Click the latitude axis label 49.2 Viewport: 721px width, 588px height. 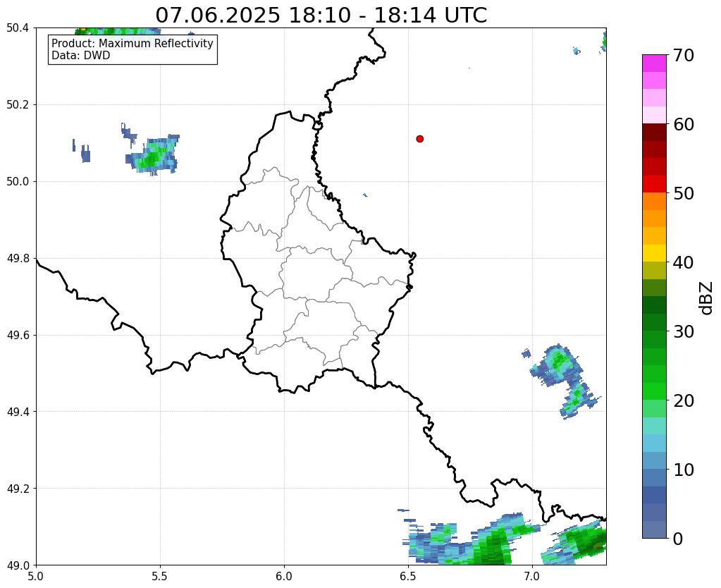(x=18, y=489)
